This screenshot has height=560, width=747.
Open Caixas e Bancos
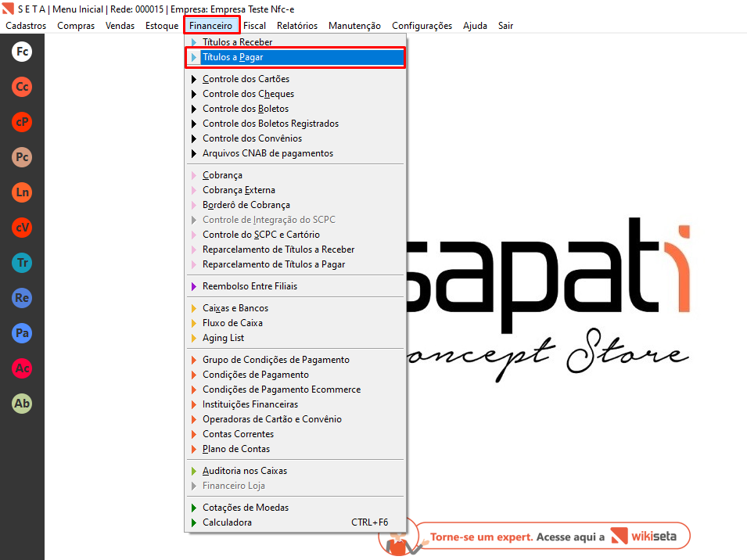pyautogui.click(x=296, y=308)
